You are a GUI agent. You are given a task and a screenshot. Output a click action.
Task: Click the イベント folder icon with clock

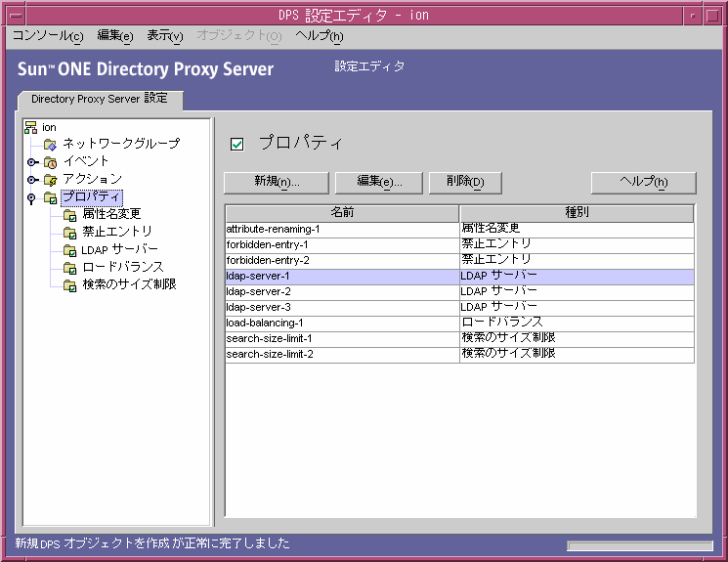tap(50, 162)
